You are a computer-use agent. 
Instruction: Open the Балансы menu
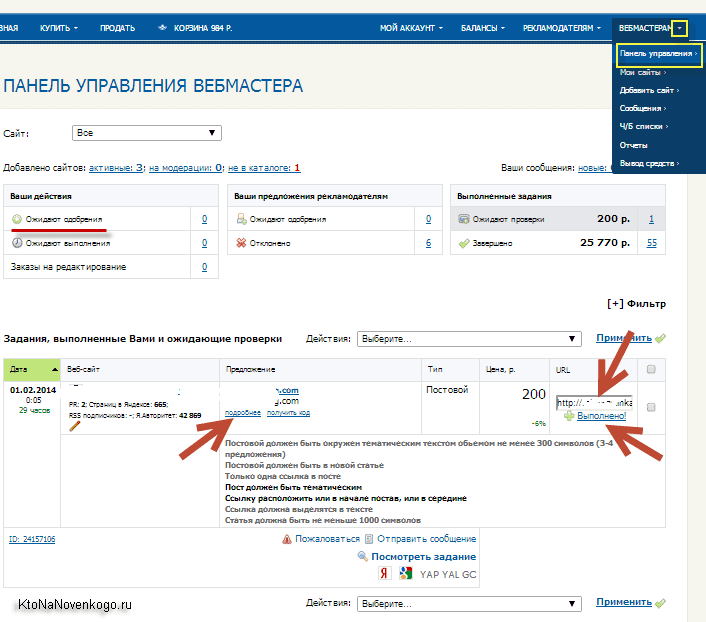click(483, 28)
